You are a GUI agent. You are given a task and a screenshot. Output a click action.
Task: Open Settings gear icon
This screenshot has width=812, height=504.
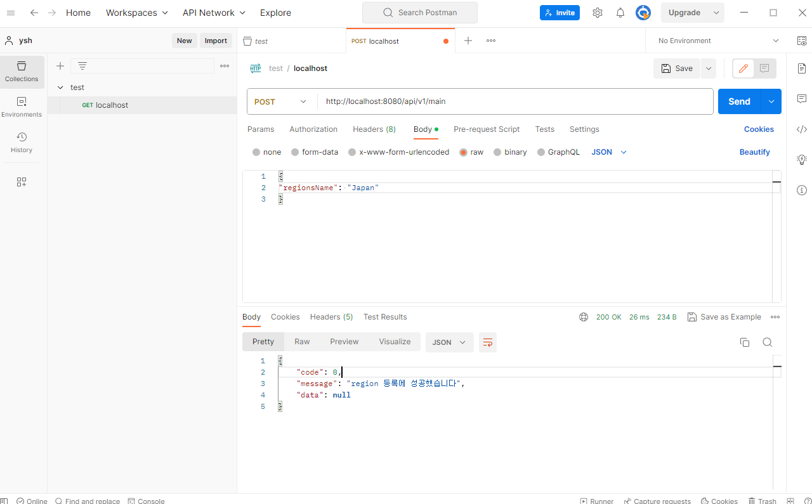598,13
